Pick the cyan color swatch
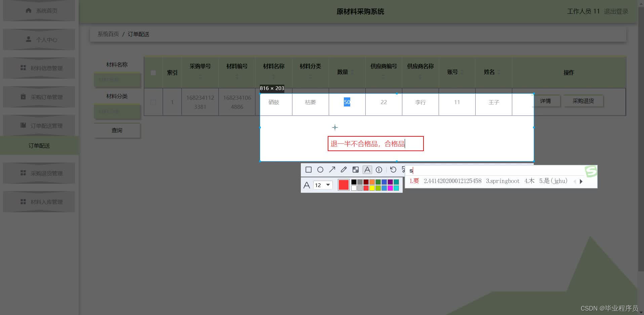The width and height of the screenshot is (644, 315). (396, 188)
